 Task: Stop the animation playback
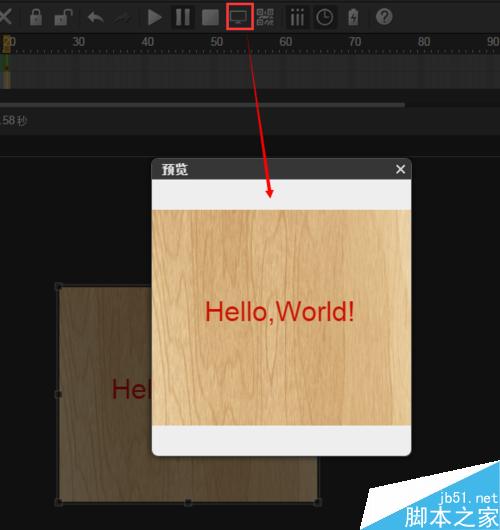210,17
